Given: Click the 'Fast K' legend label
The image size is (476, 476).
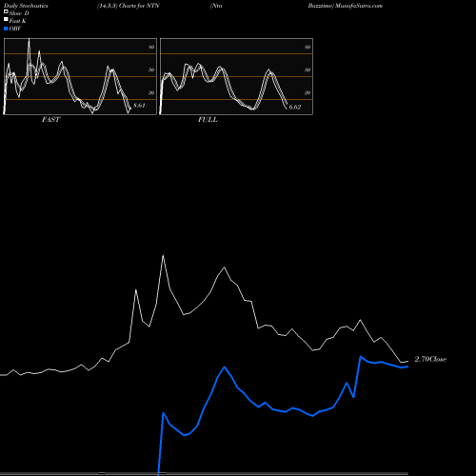Looking at the screenshot, I should click(x=18, y=21).
